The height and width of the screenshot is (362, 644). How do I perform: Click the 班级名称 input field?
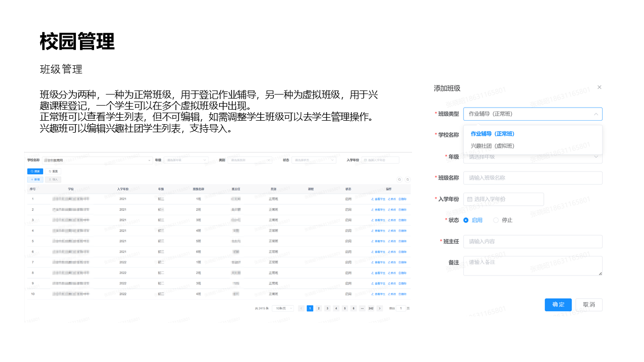point(533,178)
